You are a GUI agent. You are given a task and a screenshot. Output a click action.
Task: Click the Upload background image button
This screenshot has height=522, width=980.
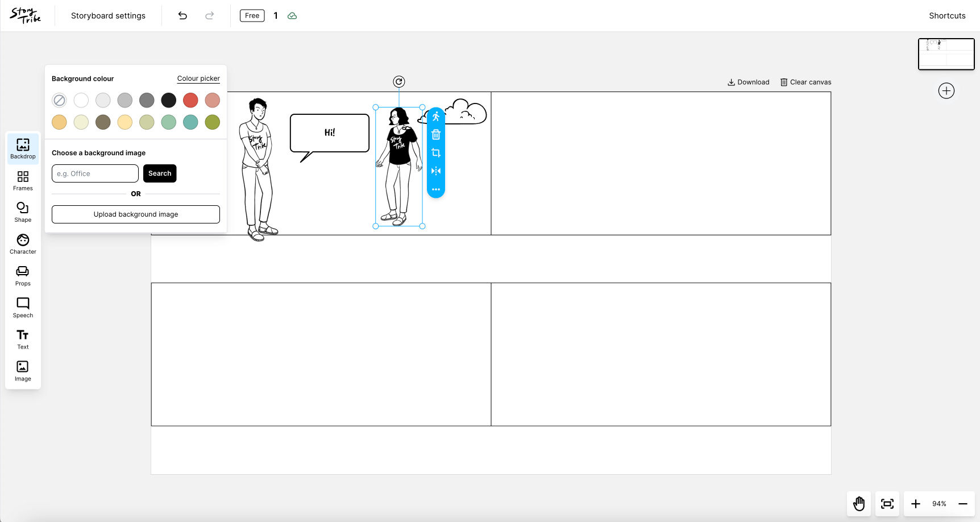[135, 214]
